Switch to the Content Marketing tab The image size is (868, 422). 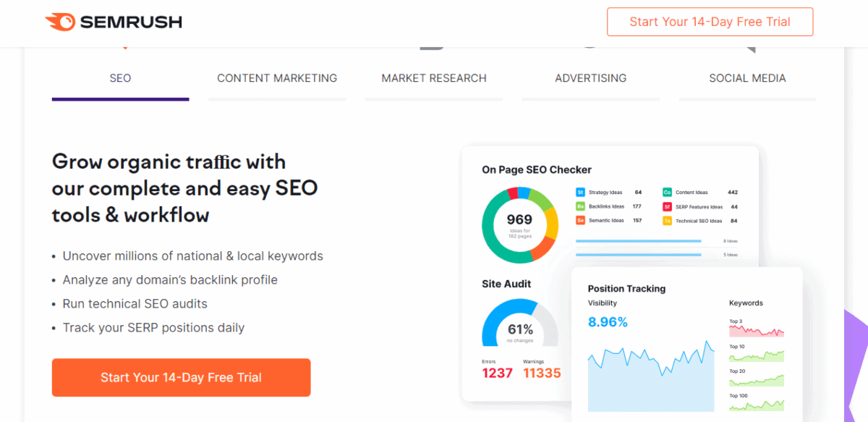tap(277, 78)
